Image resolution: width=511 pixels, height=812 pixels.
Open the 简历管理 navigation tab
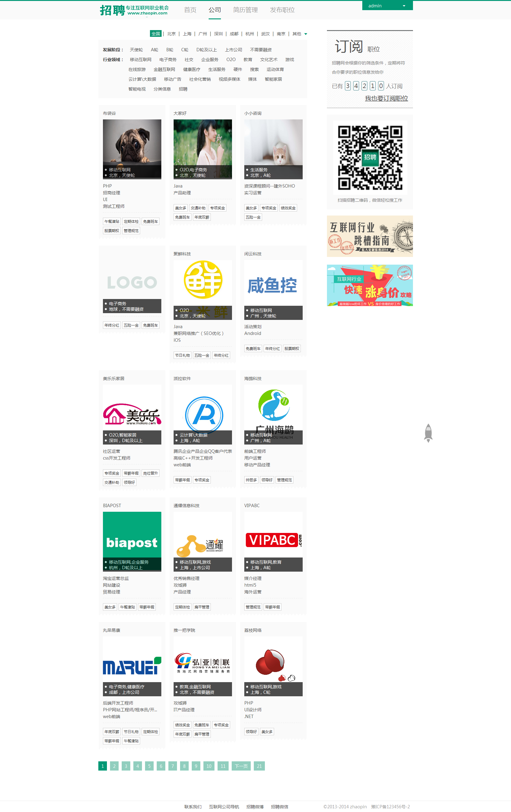246,10
